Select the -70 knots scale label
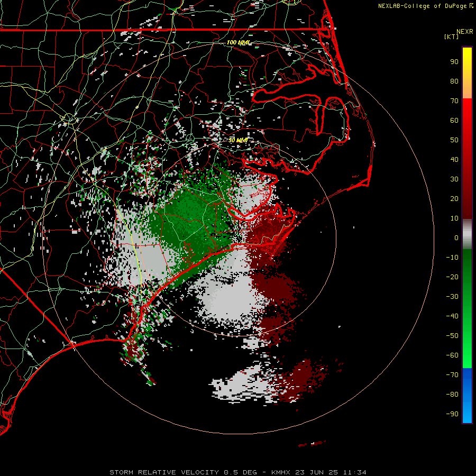This screenshot has height=476, width=476. coord(452,375)
